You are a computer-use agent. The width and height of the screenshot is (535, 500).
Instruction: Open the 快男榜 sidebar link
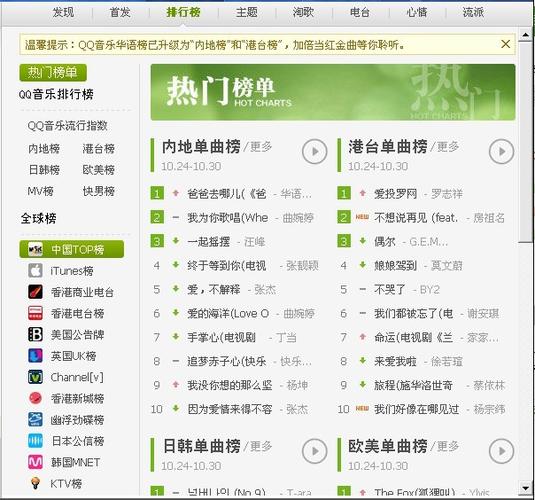pos(98,191)
